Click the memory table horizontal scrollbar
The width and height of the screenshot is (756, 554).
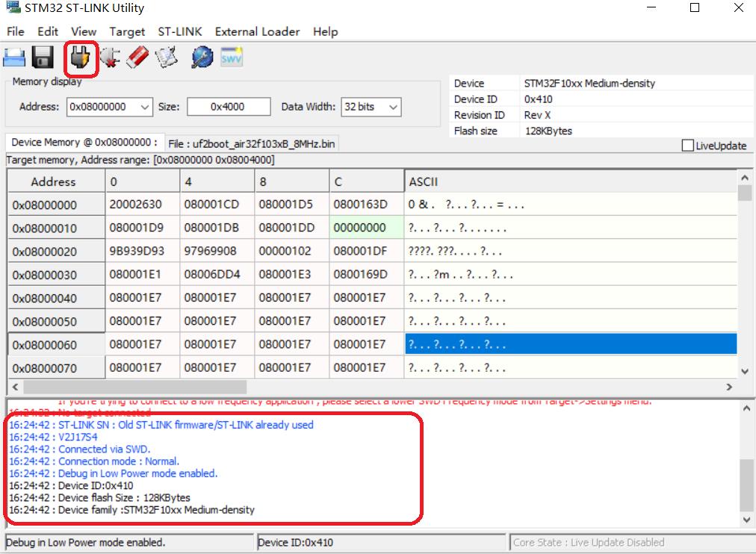coord(134,387)
